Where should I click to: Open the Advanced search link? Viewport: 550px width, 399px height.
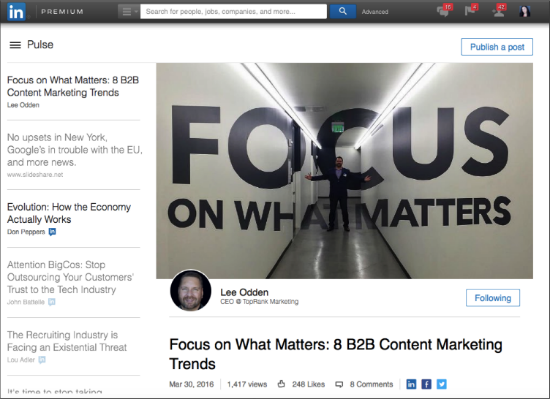coord(375,12)
